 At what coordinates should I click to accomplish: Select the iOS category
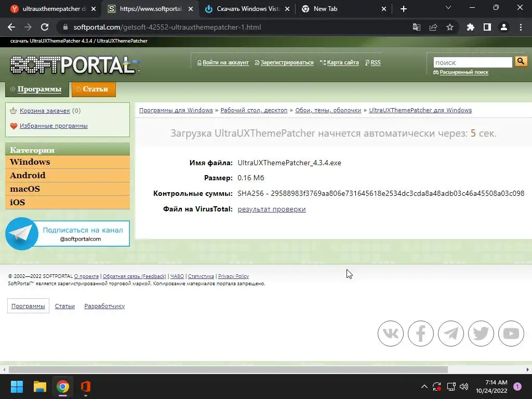coord(68,203)
